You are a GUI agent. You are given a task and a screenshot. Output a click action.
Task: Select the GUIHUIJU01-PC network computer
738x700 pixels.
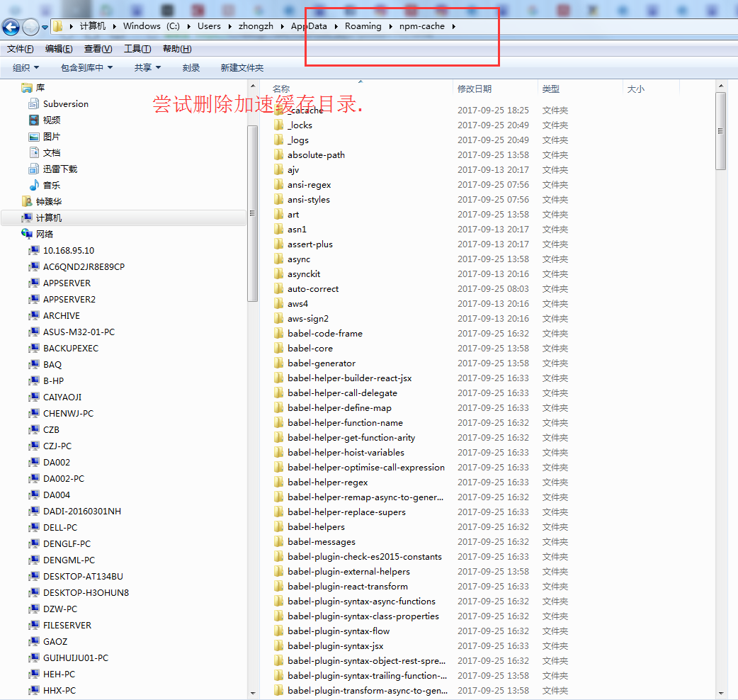click(76, 657)
